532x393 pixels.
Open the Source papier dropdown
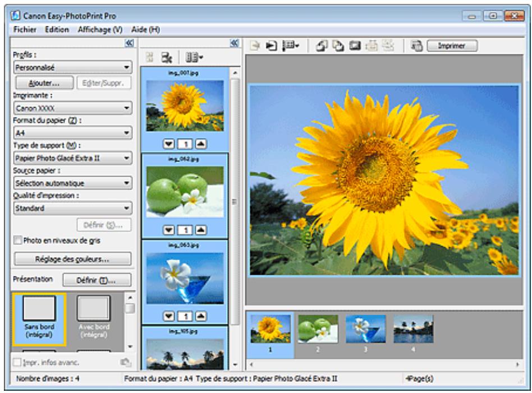(73, 183)
